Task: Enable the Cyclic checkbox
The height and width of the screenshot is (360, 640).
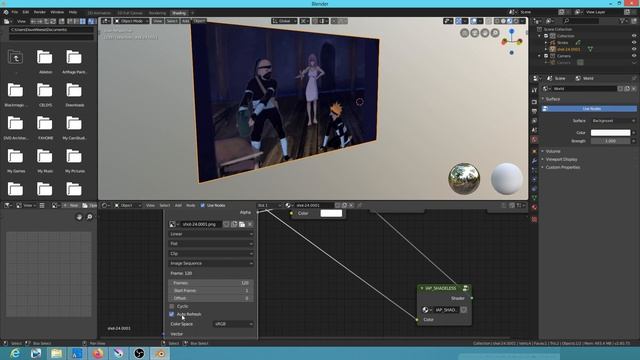Action: coord(172,306)
